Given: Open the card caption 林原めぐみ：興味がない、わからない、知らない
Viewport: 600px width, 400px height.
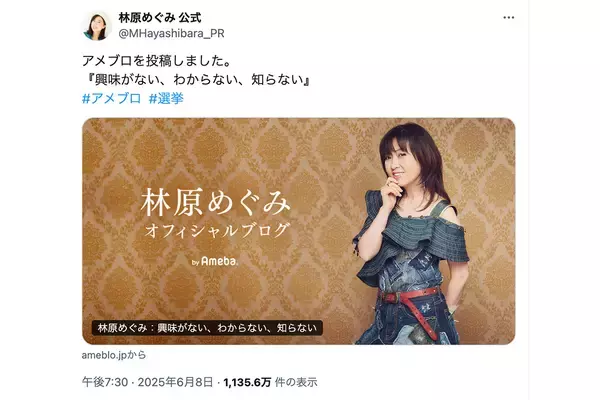Looking at the screenshot, I should coord(207,328).
